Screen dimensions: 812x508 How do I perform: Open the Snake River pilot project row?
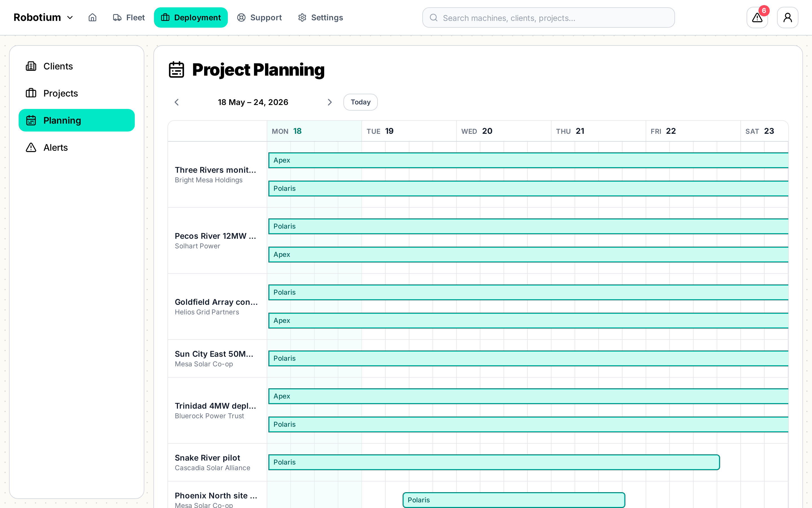pyautogui.click(x=217, y=462)
